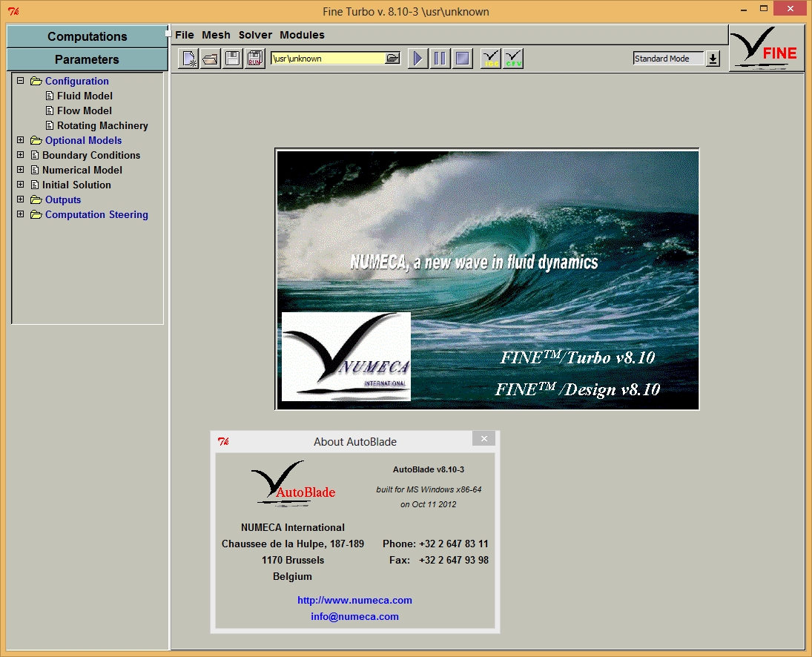
Task: Open the Modules menu
Action: click(302, 35)
